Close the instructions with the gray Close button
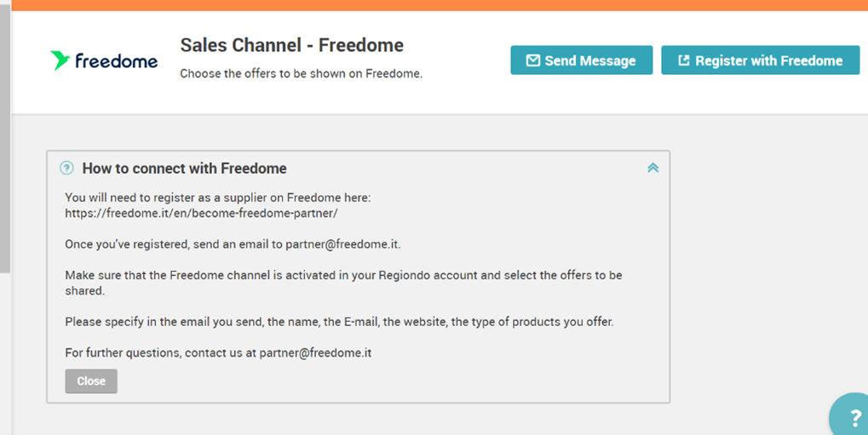 91,381
